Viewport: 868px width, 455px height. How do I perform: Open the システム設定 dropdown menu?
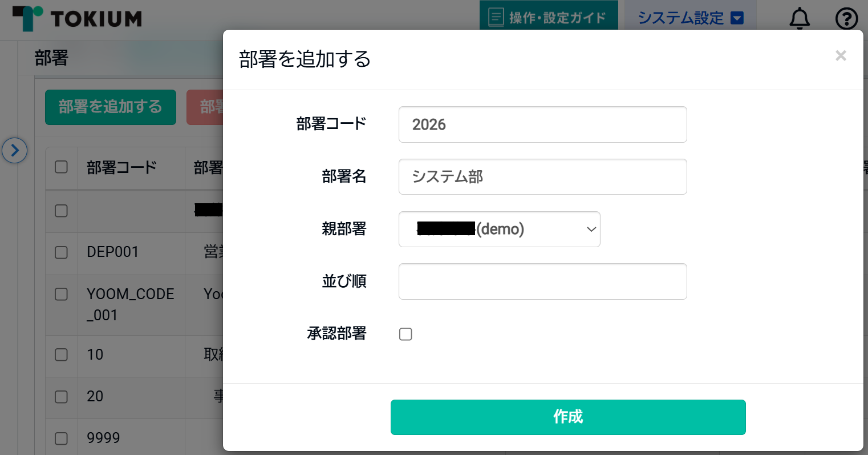click(690, 18)
